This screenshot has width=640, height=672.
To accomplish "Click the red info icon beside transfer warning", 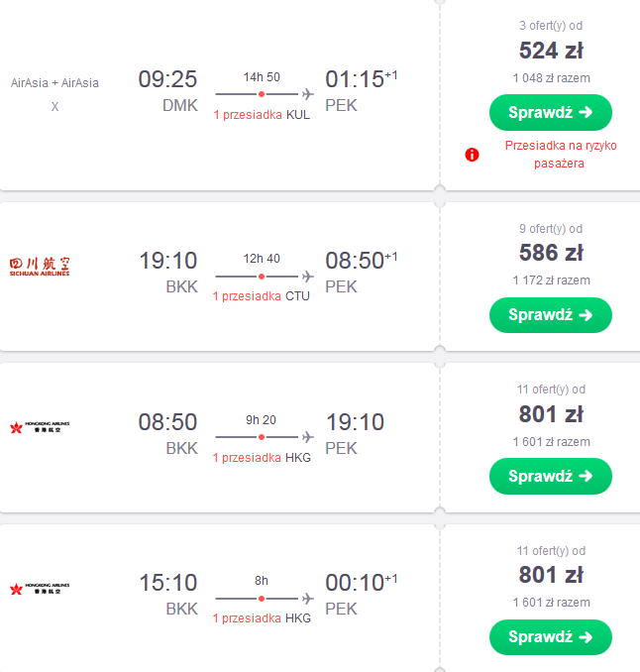I will click(x=472, y=155).
